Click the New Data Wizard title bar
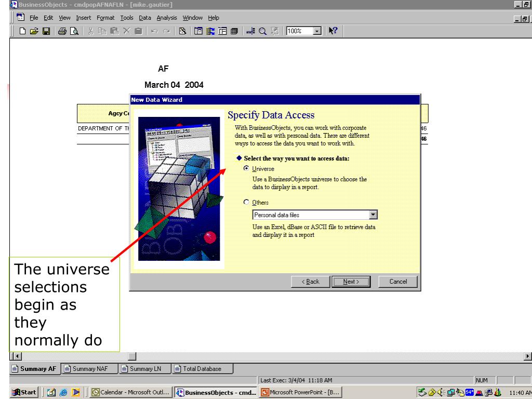This screenshot has width=532, height=399. coord(275,100)
